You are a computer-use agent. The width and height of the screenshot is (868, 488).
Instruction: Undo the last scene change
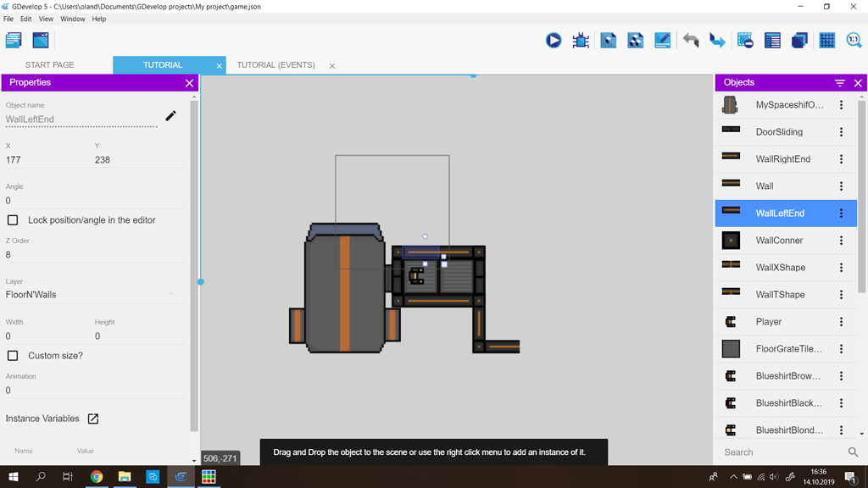[x=689, y=39]
